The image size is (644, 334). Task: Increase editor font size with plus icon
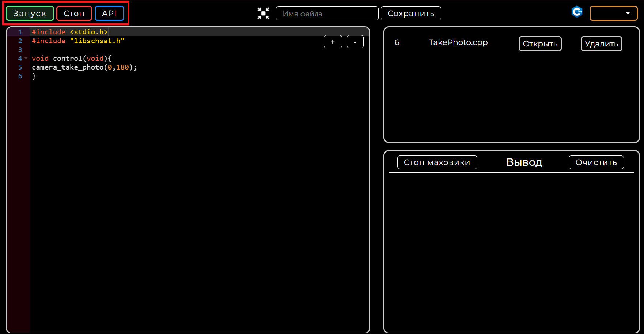click(x=333, y=42)
